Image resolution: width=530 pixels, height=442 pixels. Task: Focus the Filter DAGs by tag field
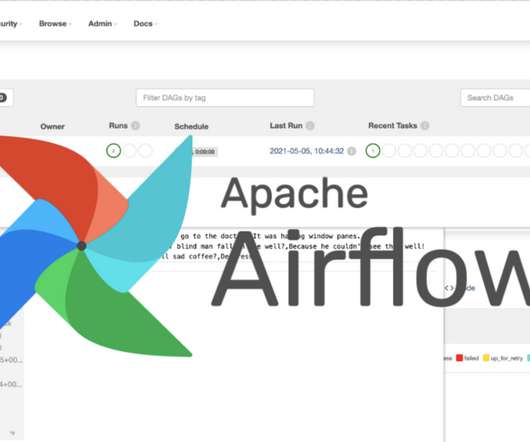[x=225, y=98]
